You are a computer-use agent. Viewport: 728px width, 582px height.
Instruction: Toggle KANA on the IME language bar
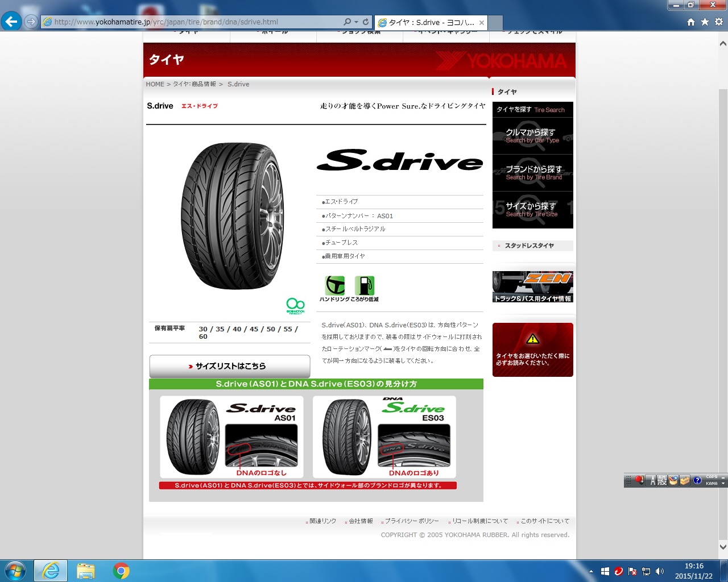coord(712,484)
